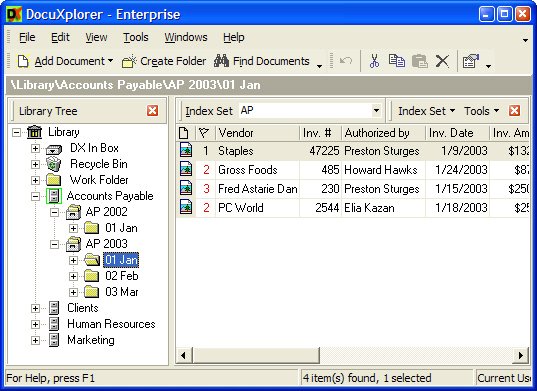Sort by the Inv. Date column header

point(457,133)
